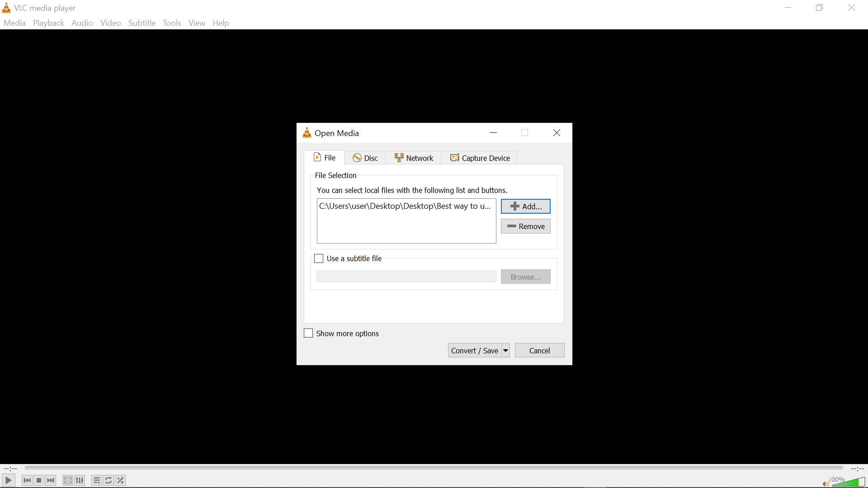Toggle loop mode icon
The height and width of the screenshot is (488, 868).
pos(108,480)
